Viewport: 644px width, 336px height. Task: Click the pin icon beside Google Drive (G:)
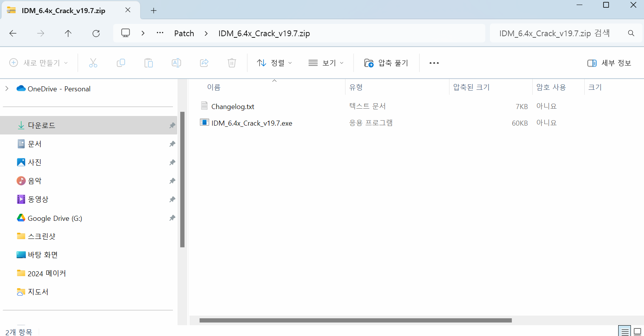[x=172, y=218]
